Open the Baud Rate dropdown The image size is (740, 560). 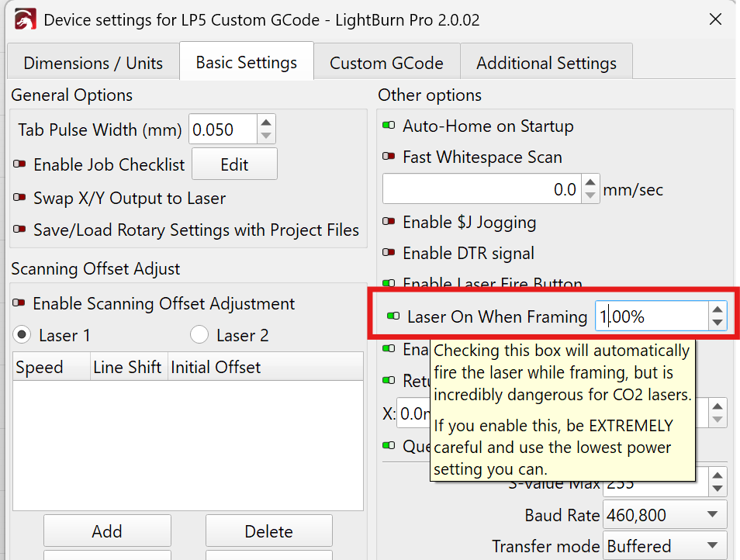point(665,515)
